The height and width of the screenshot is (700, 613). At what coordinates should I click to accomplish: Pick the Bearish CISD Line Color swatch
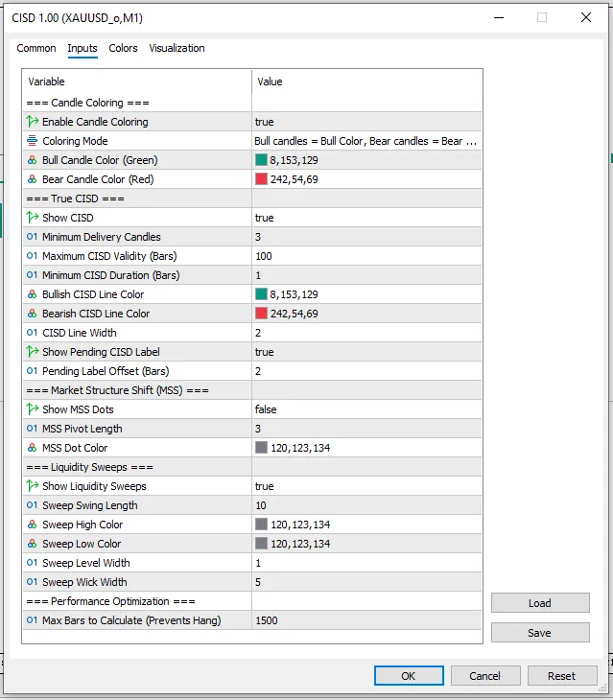261,314
